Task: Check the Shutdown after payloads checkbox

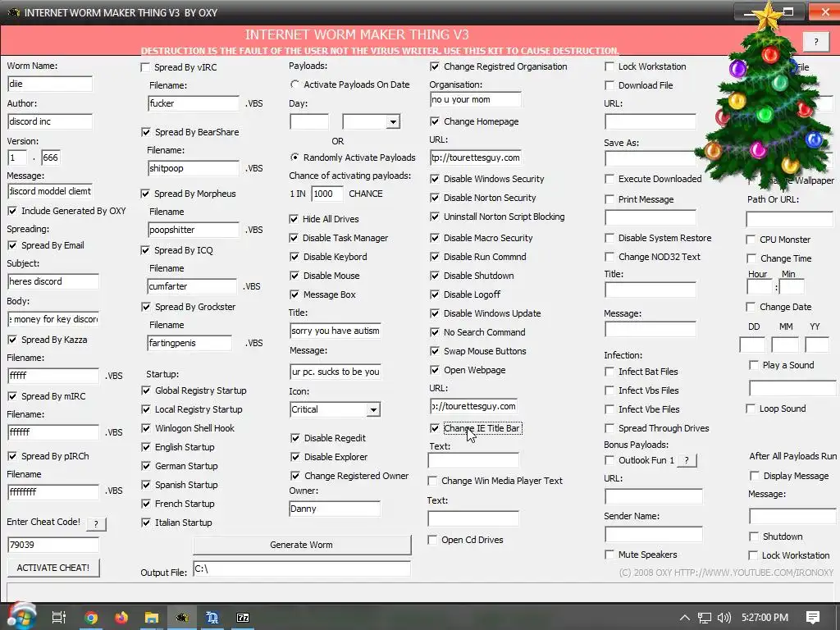Action: point(754,536)
